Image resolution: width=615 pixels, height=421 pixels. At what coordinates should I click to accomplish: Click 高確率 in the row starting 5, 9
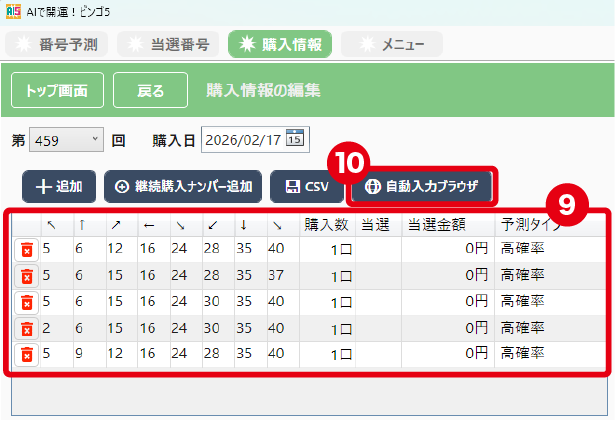[522, 354]
